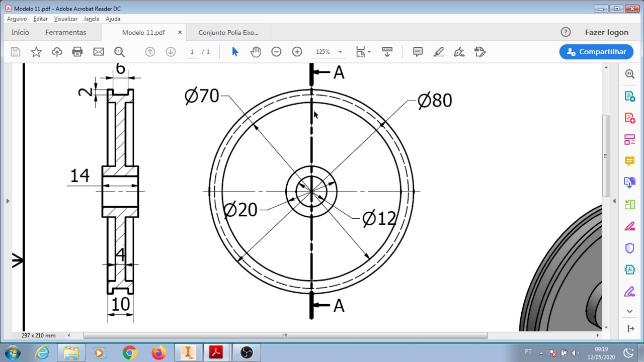Print the document with printer icon

(x=77, y=52)
